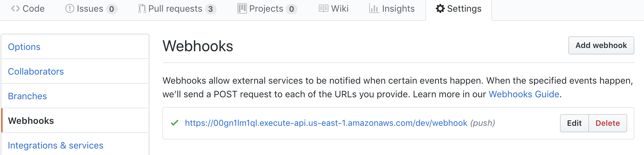Edit the amazonaws webhook
This screenshot has width=644, height=155.
(x=574, y=123)
